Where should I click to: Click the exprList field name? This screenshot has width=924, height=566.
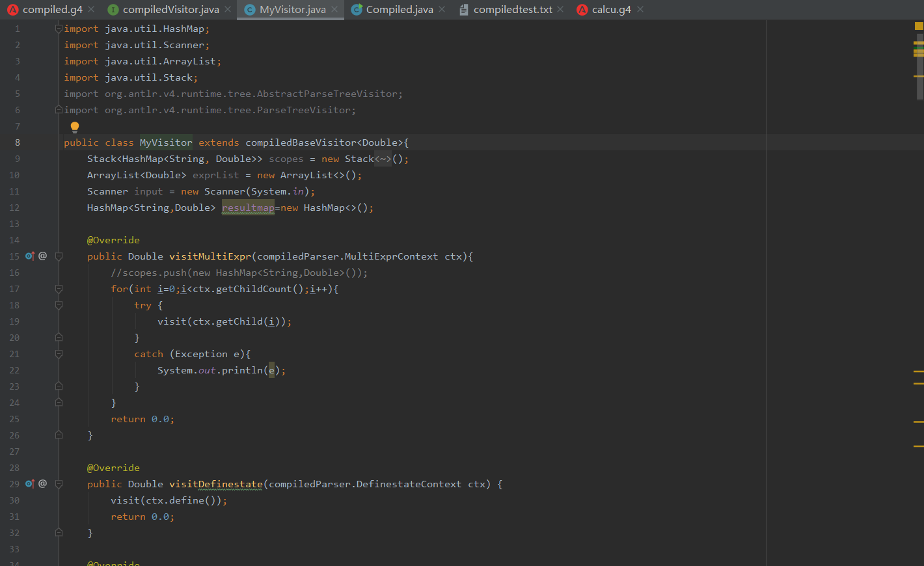click(x=216, y=175)
